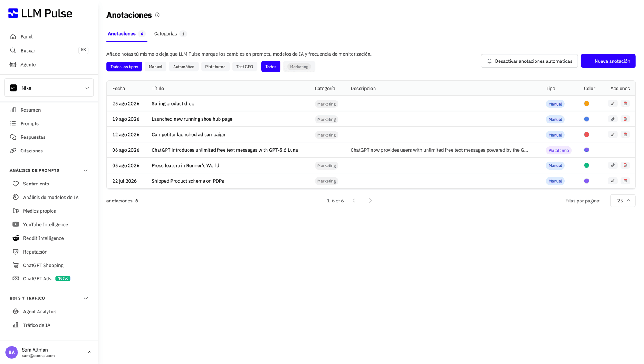Click the 22 jul 2026 date cell
The image size is (644, 364).
point(124,181)
